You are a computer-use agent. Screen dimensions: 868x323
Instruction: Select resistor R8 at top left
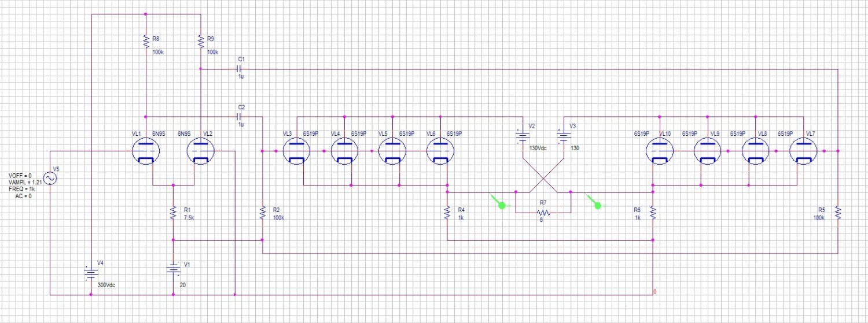[x=145, y=42]
